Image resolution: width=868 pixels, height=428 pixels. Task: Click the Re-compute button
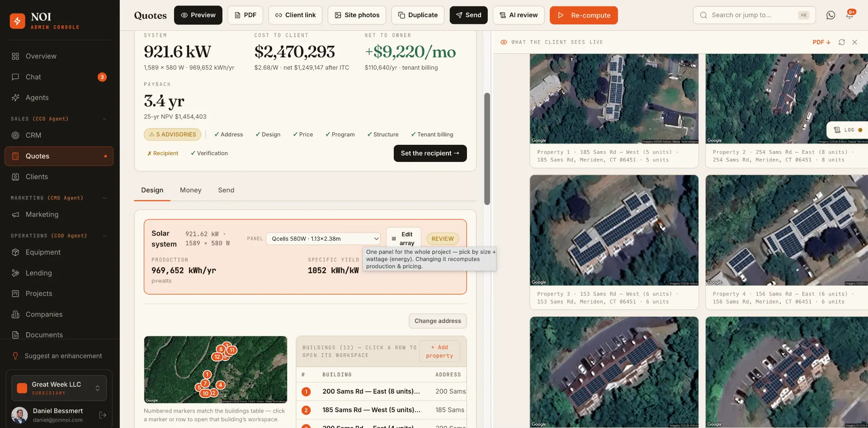pos(584,15)
